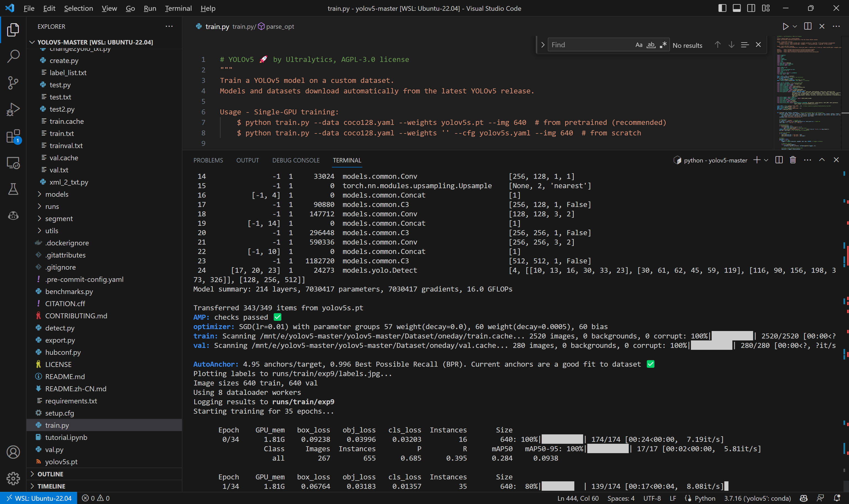Expand the utils folder

(x=104, y=231)
